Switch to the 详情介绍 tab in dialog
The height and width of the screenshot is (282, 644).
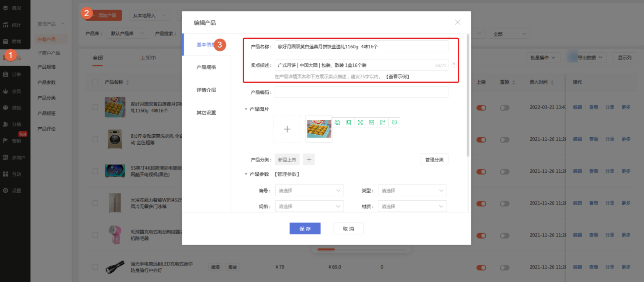point(206,90)
